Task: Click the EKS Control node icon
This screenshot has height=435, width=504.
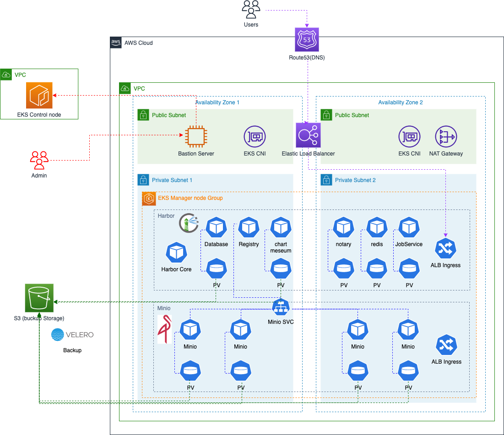Action: (39, 96)
